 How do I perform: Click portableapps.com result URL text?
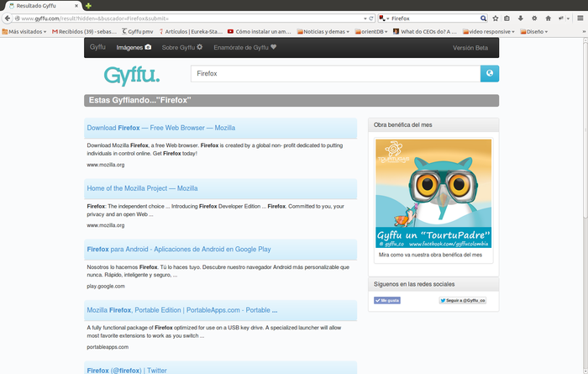pos(108,347)
